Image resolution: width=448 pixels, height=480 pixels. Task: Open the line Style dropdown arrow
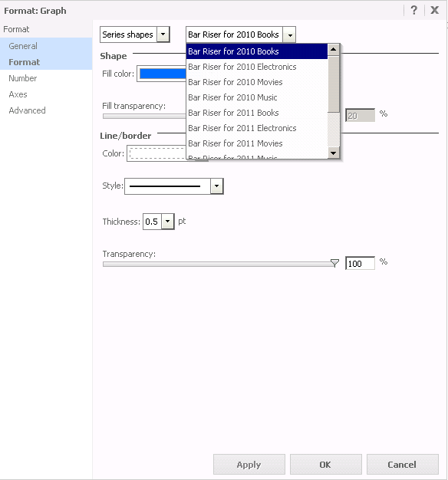pyautogui.click(x=217, y=186)
